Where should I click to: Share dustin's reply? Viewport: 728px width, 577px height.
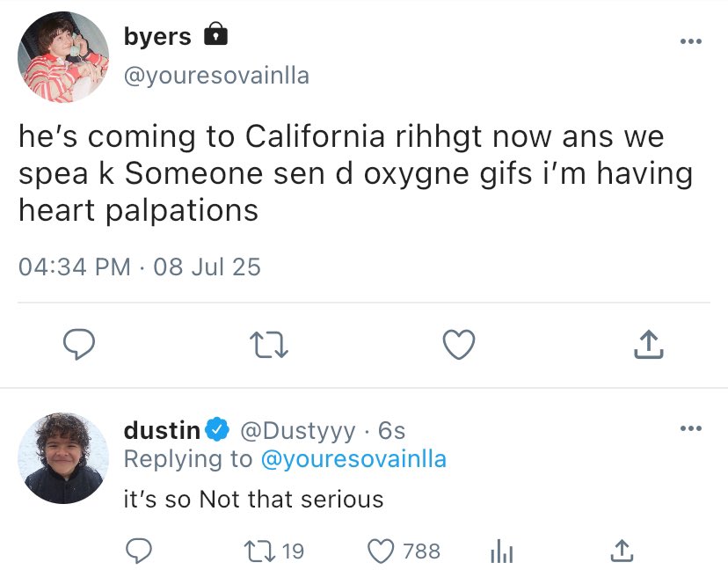621,551
